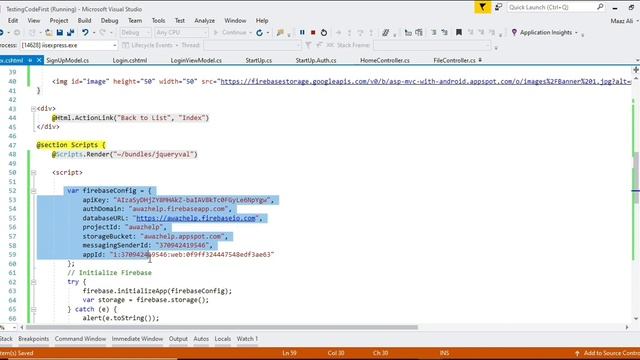The height and width of the screenshot is (360, 640).
Task: Open the Breakpoints panel tab
Action: [33, 339]
